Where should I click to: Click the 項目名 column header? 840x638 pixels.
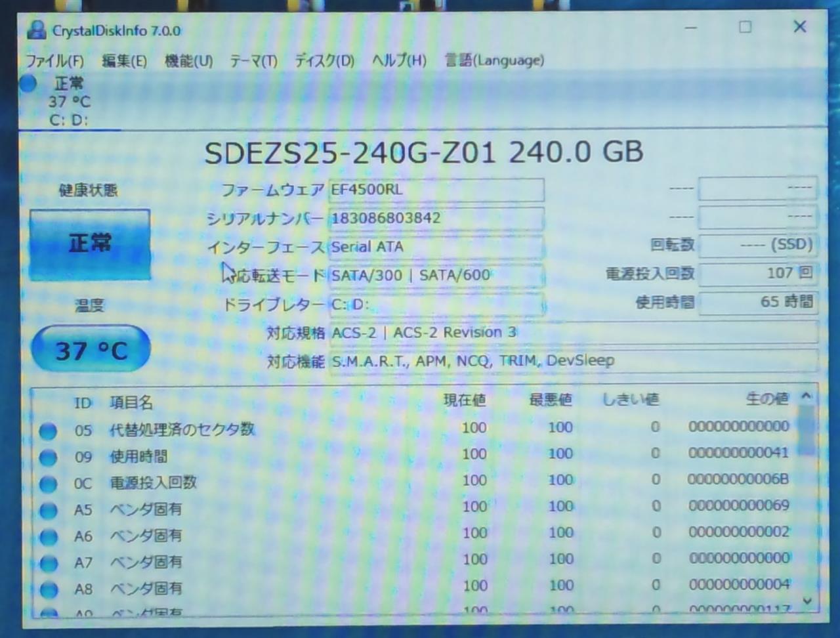(x=131, y=402)
